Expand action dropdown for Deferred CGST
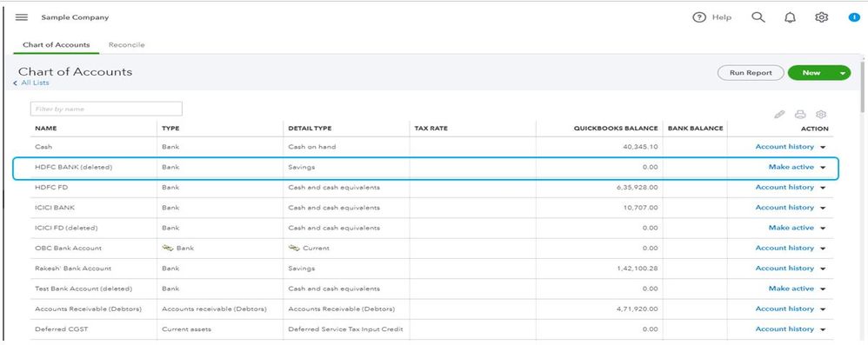 [x=823, y=329]
